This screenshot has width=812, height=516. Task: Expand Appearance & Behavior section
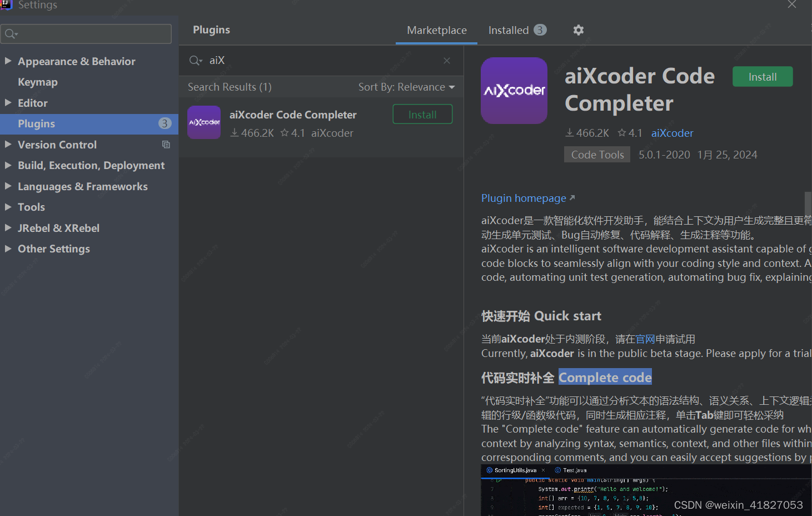coord(8,61)
